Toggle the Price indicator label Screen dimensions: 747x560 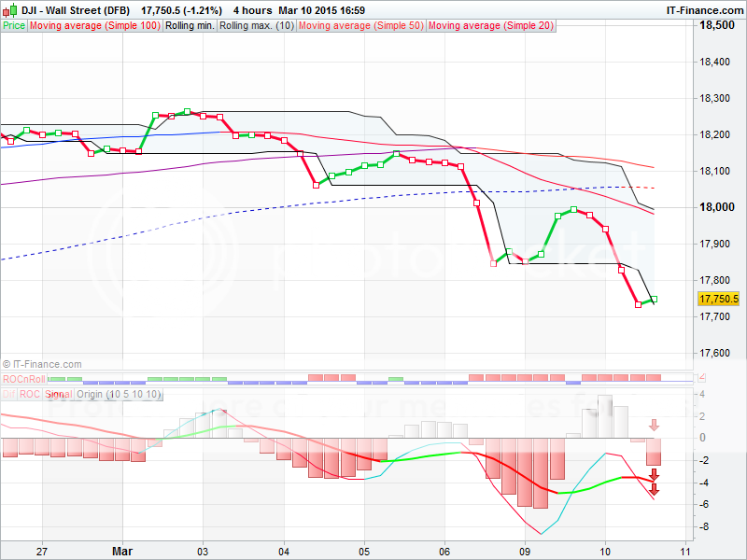(14, 26)
